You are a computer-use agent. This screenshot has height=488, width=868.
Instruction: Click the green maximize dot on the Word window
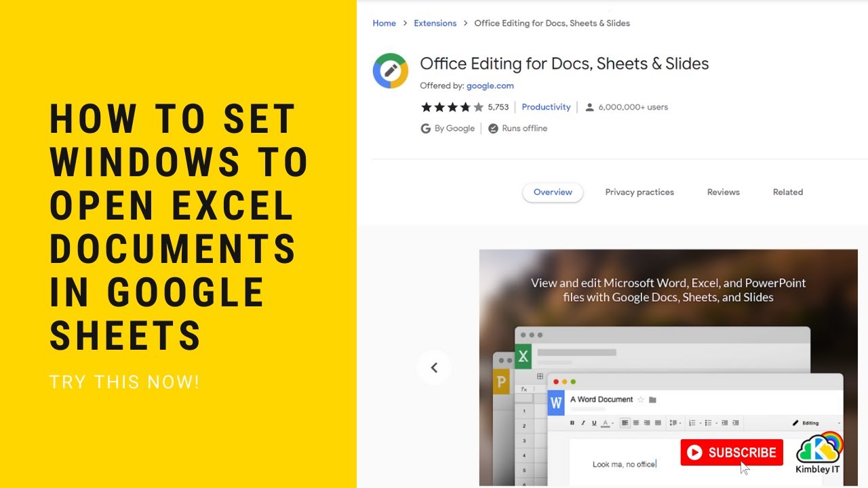tap(573, 382)
